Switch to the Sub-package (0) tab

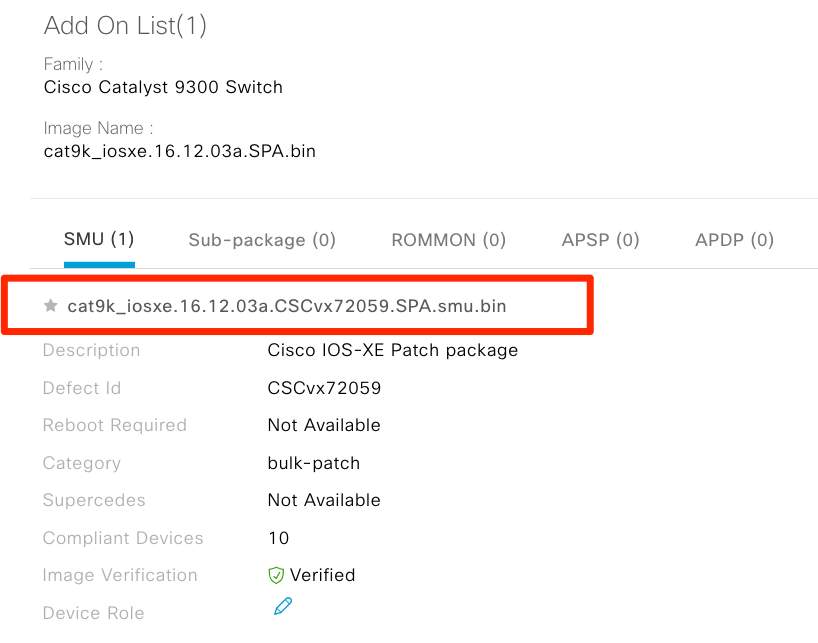[x=262, y=240]
